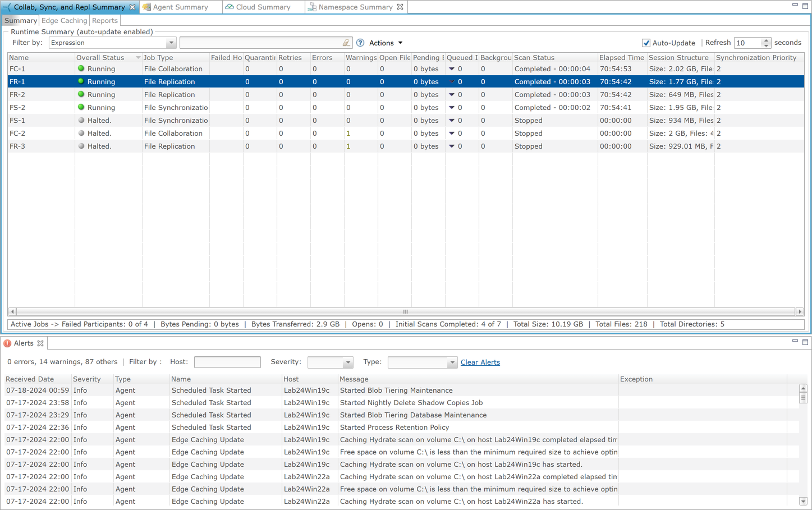Toggle the Auto-Update checkbox
Screen dimensions: 812x510
(646, 43)
